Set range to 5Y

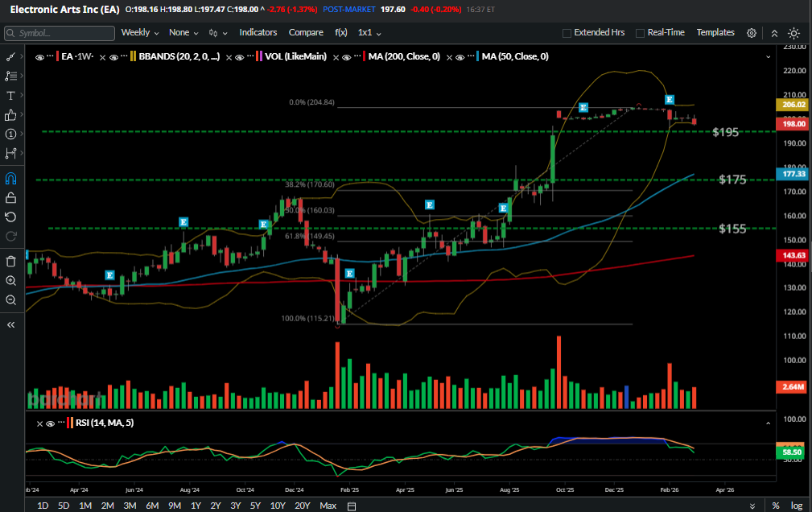pyautogui.click(x=255, y=506)
